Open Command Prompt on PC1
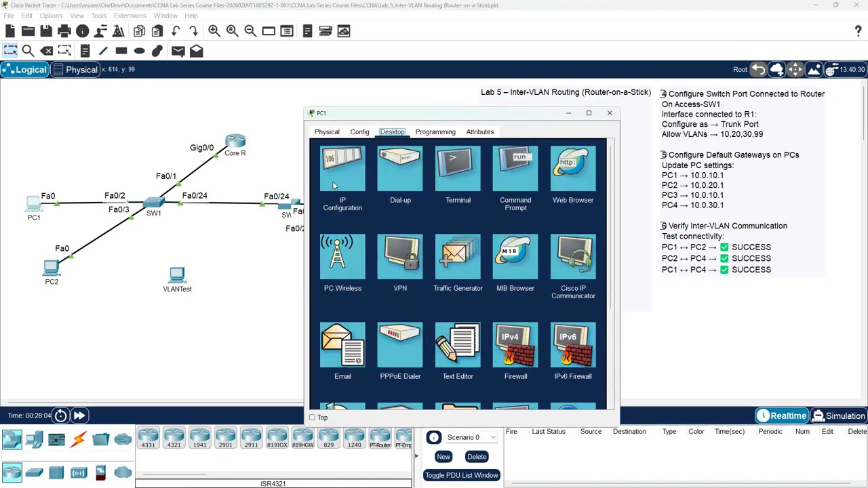 point(515,179)
